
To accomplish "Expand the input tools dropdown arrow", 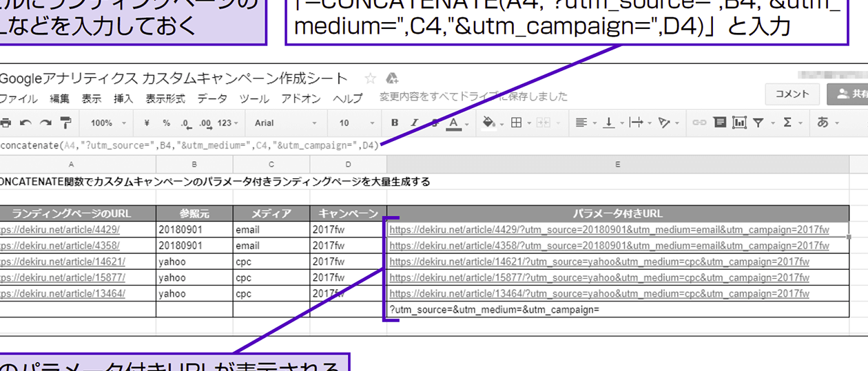I will tap(837, 124).
